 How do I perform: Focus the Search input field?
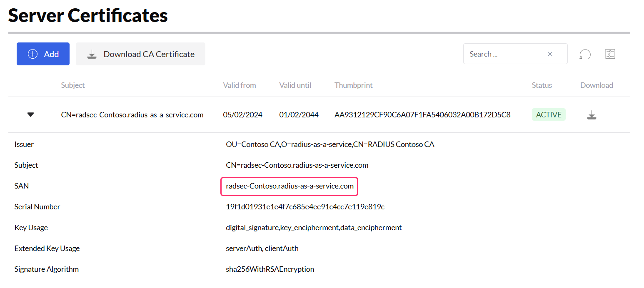pos(505,54)
